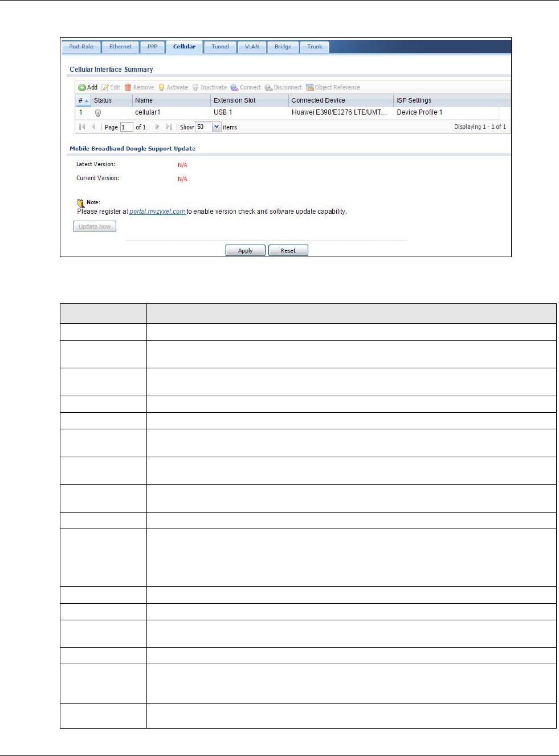Viewport: 559px width, 756px height.
Task: Switch to the Ethernet tab
Action: (x=120, y=47)
